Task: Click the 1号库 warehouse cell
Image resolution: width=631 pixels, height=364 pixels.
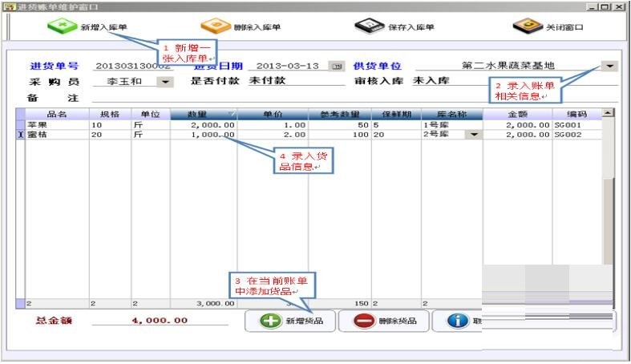Action: [451, 125]
